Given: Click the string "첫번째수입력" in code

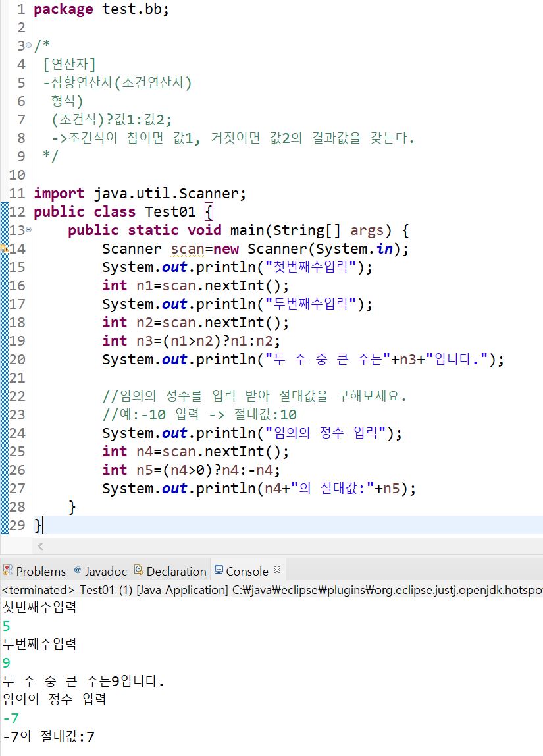Looking at the screenshot, I should click(311, 267).
